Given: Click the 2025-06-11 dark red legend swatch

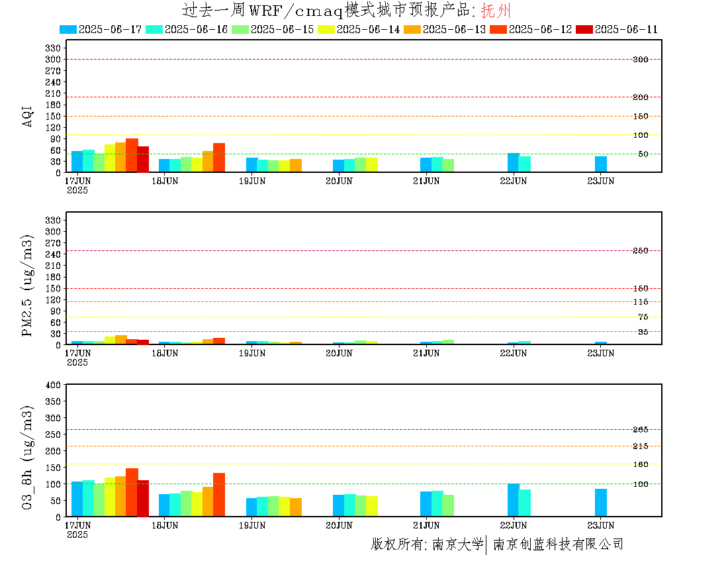Looking at the screenshot, I should (584, 29).
